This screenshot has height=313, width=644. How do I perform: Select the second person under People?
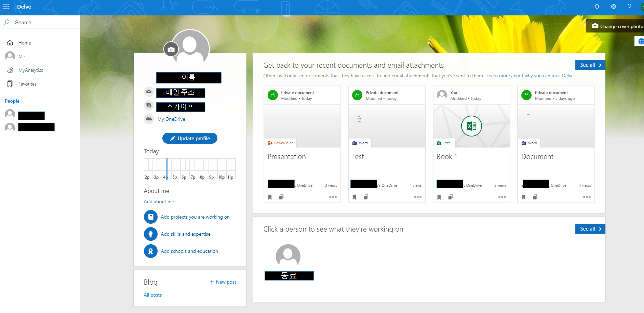(x=30, y=127)
